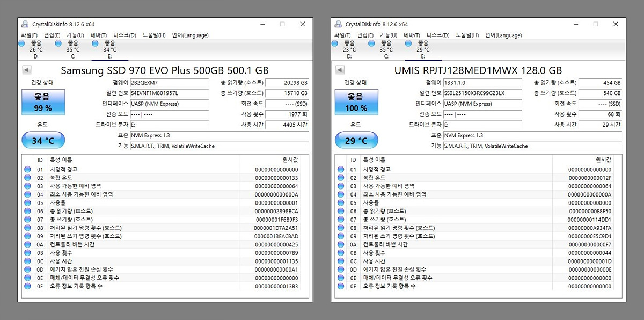This screenshot has height=320, width=644.
Task: Open 언어(Language) menu in right window
Action: (503, 35)
